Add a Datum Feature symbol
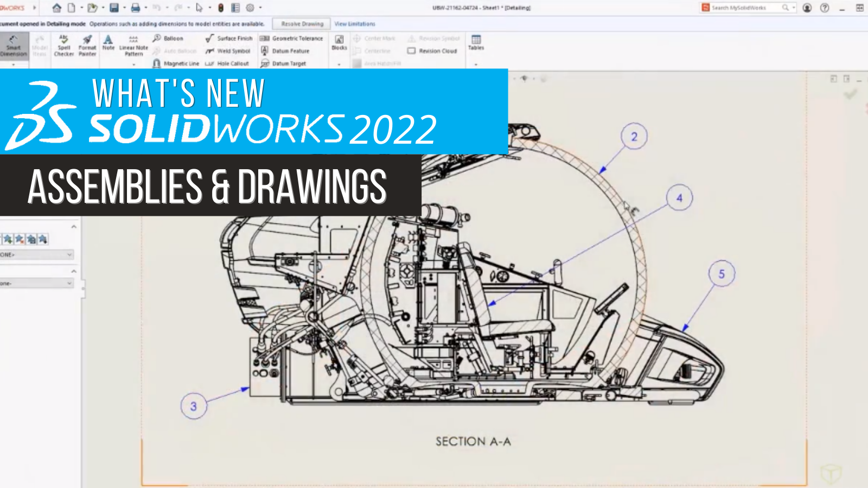This screenshot has height=488, width=868. (x=285, y=51)
